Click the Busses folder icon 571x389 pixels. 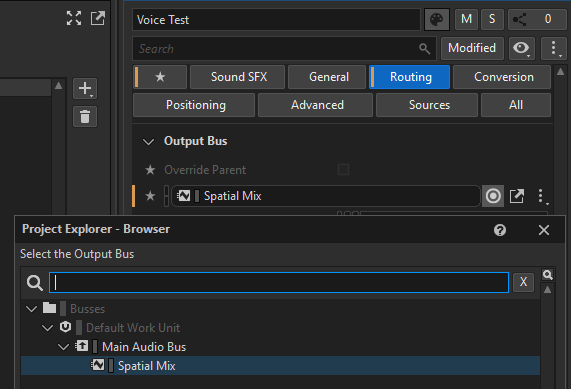pyautogui.click(x=49, y=308)
